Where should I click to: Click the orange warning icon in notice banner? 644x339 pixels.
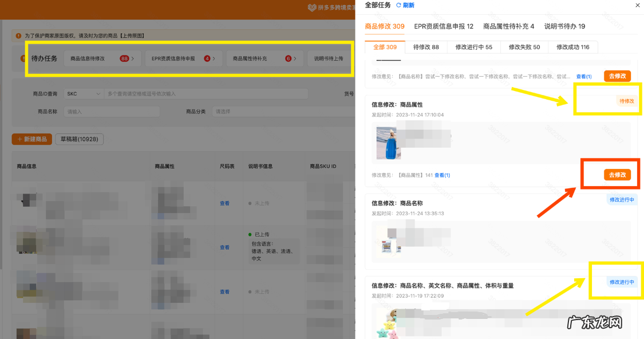click(18, 36)
